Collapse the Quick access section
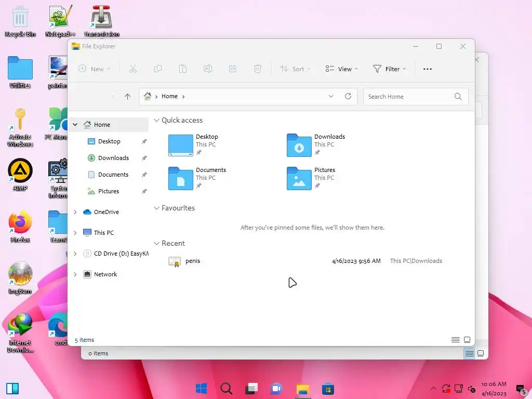 click(156, 120)
